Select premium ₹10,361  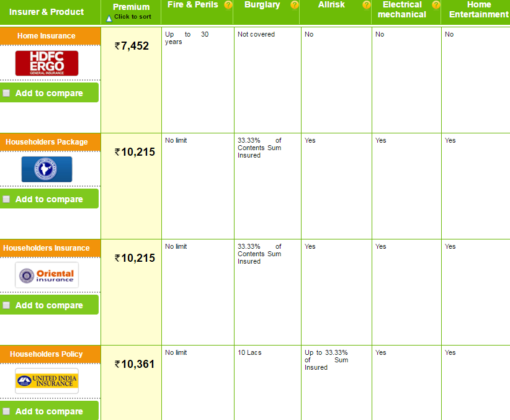(135, 364)
